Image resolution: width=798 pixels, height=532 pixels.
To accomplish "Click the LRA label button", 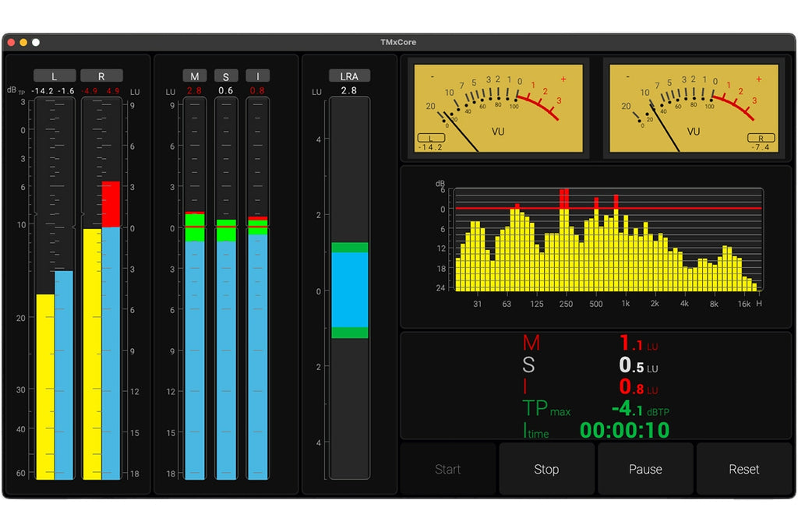I will pyautogui.click(x=349, y=76).
